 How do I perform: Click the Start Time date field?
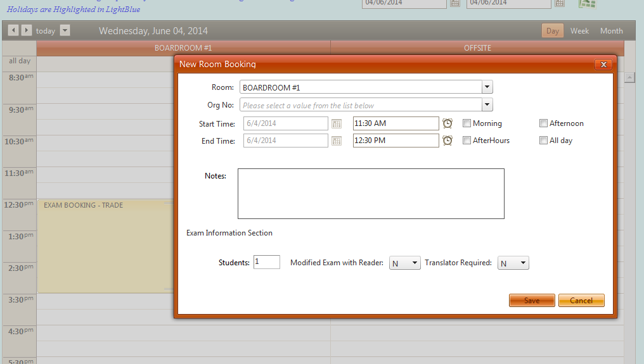click(x=285, y=123)
